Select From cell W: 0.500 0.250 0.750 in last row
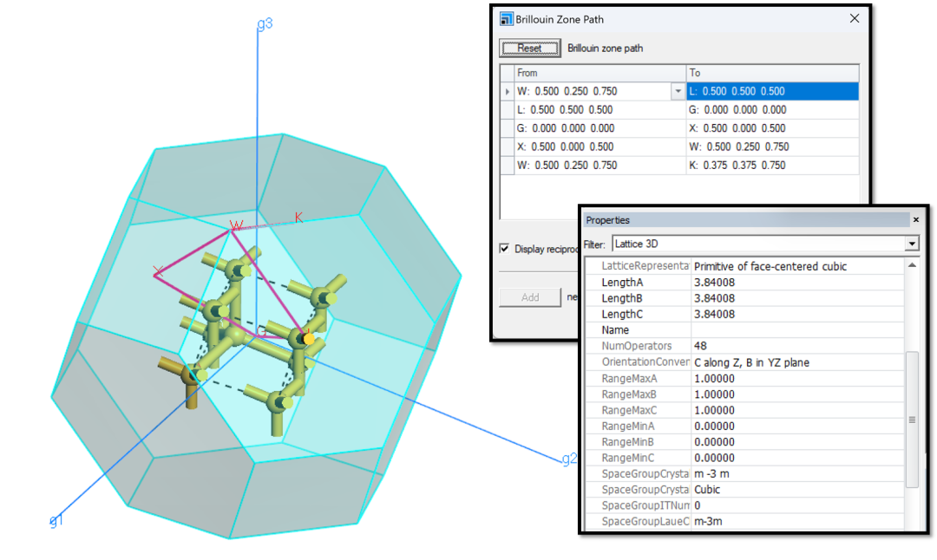This screenshot has height=560, width=937. coord(600,166)
